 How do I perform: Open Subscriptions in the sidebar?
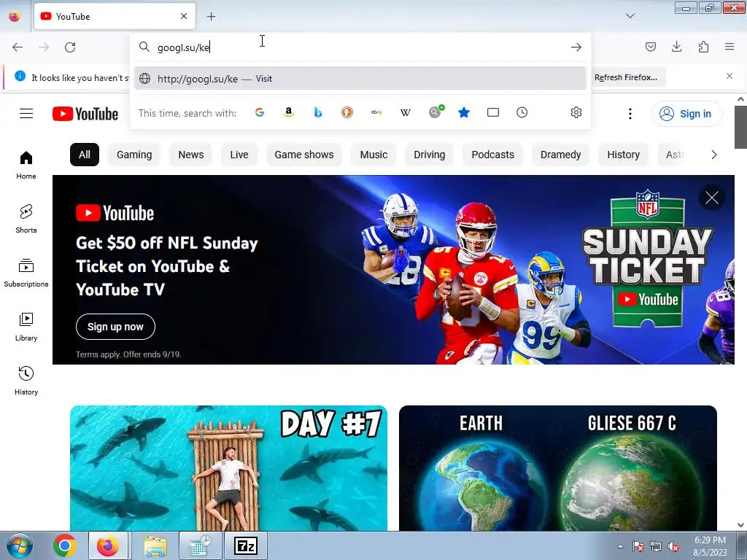click(26, 273)
